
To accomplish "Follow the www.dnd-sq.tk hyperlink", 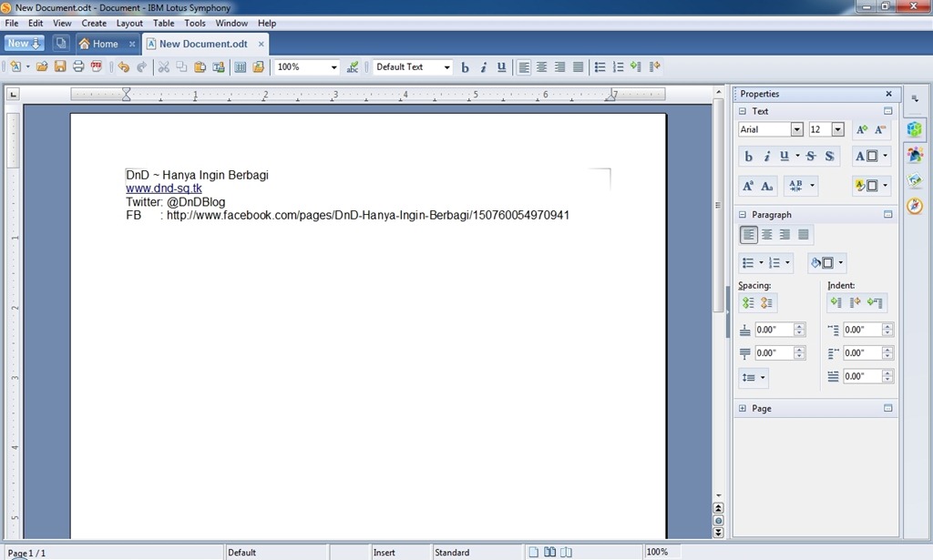I will click(x=164, y=188).
